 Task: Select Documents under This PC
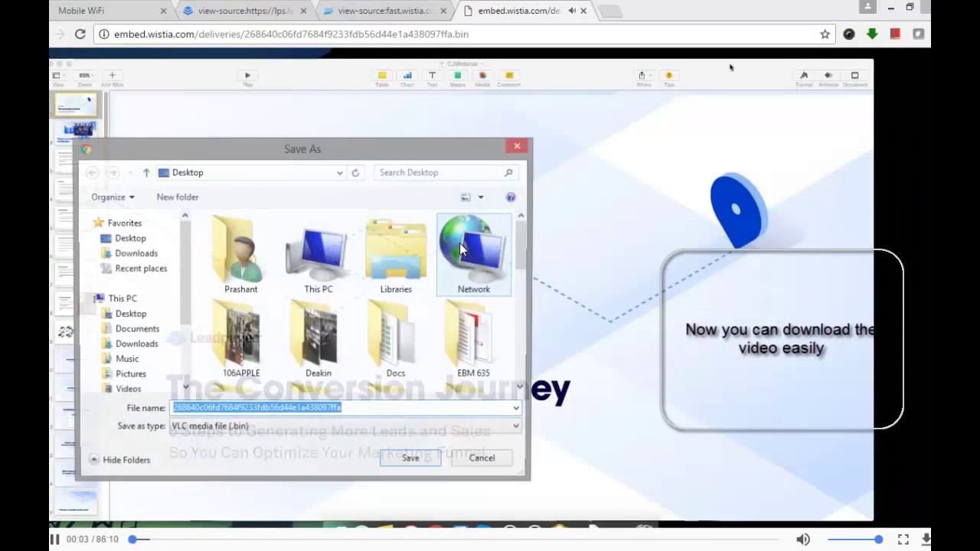tap(130, 328)
